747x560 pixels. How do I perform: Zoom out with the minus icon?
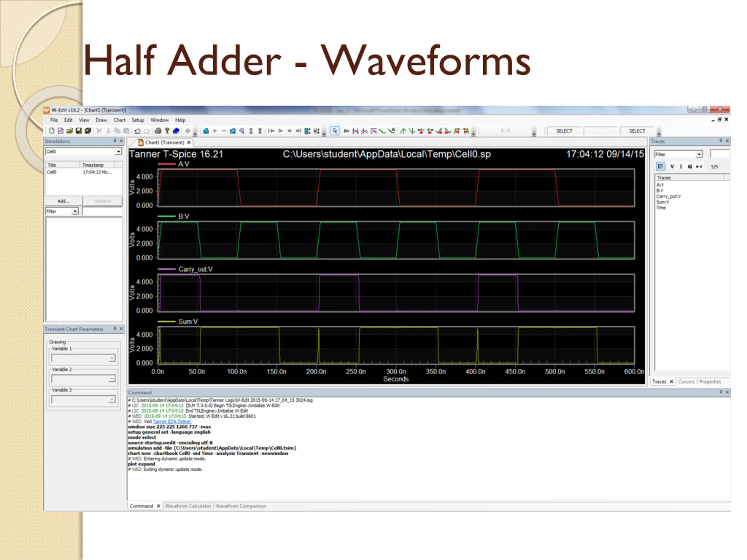coord(224,131)
